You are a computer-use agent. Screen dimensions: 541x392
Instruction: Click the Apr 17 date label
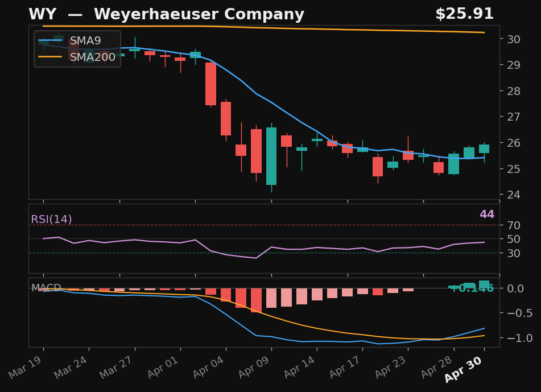point(345,368)
